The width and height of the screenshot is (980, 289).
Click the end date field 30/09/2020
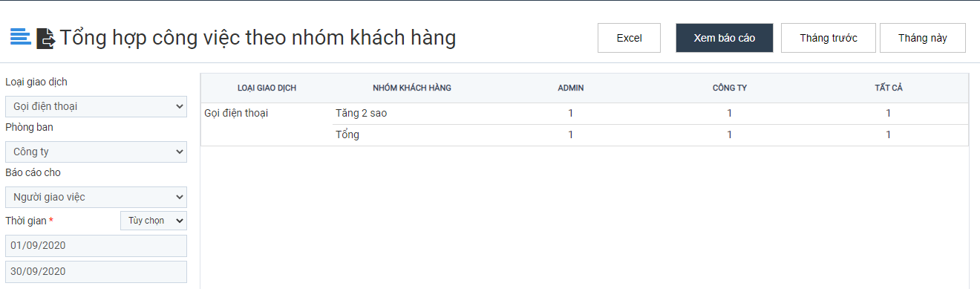pyautogui.click(x=97, y=271)
